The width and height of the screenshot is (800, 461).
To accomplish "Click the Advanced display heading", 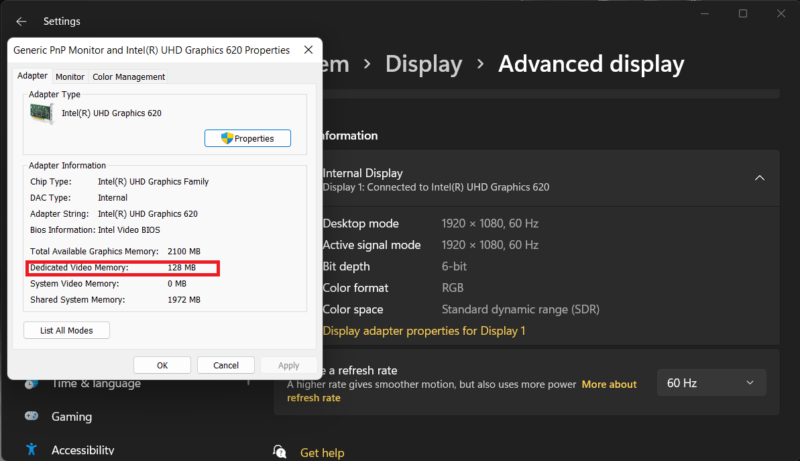I will click(x=591, y=64).
